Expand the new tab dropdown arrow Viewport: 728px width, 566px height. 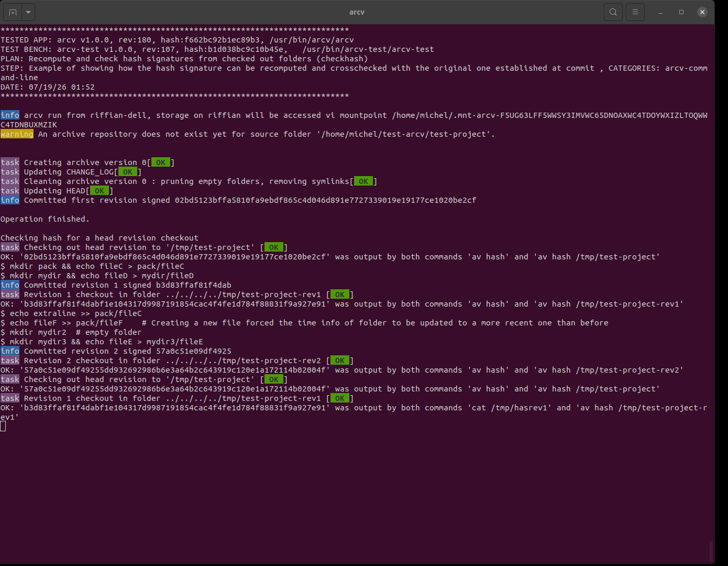click(x=28, y=12)
